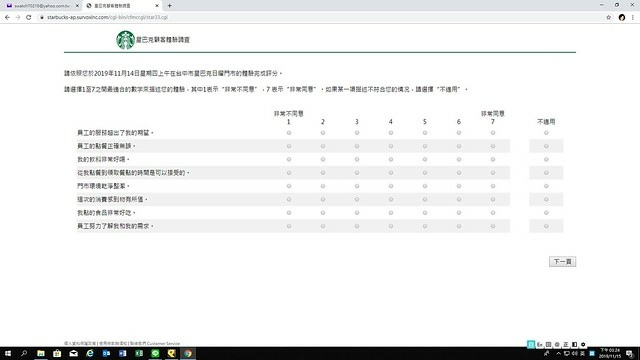Rate 門市環境乾淨整潔 as 7

[x=493, y=186]
